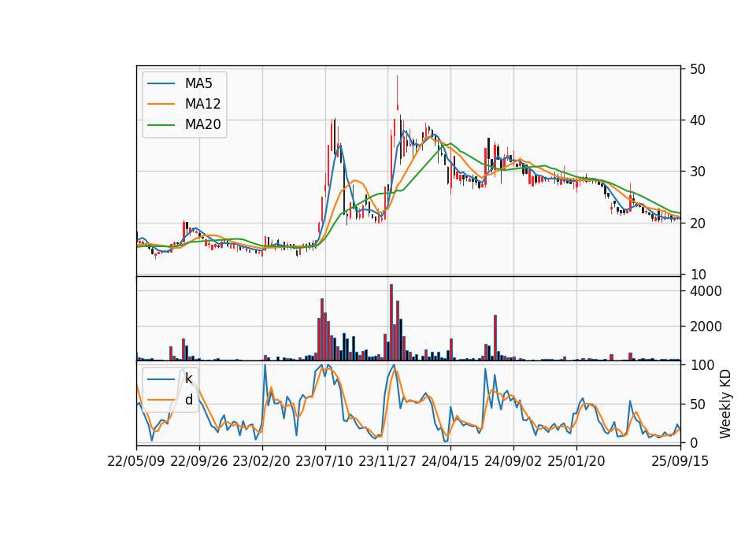Click the 24/09/02 date tick label
The image size is (756, 543).
pyautogui.click(x=513, y=461)
